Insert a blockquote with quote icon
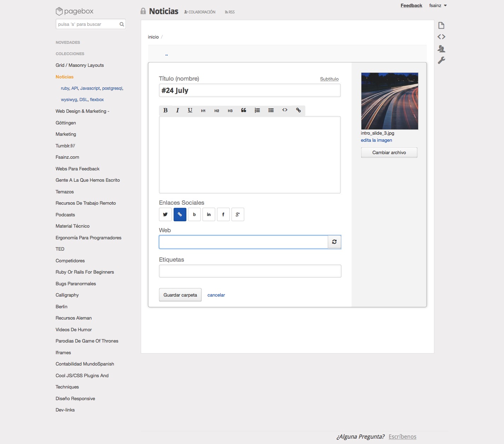 click(x=244, y=110)
